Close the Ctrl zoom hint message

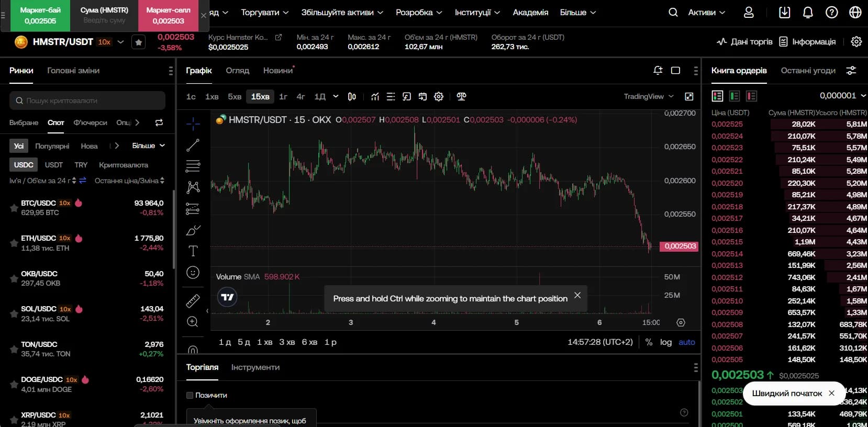click(x=577, y=295)
